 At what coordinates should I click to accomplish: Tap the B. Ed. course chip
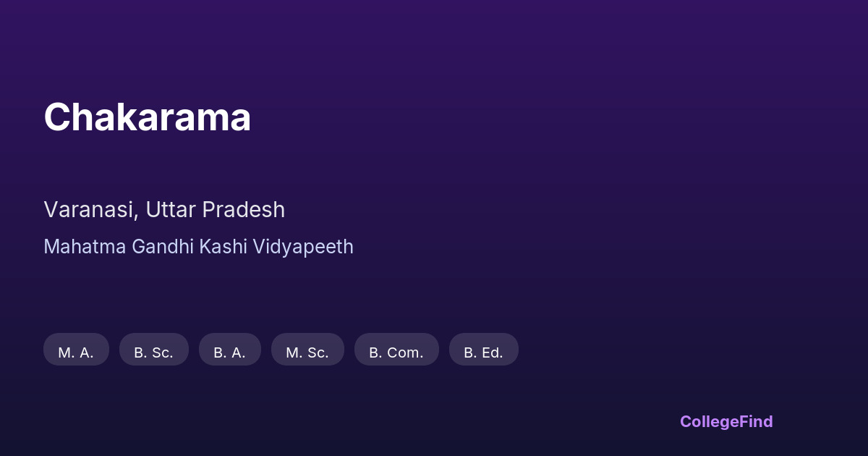tap(483, 352)
